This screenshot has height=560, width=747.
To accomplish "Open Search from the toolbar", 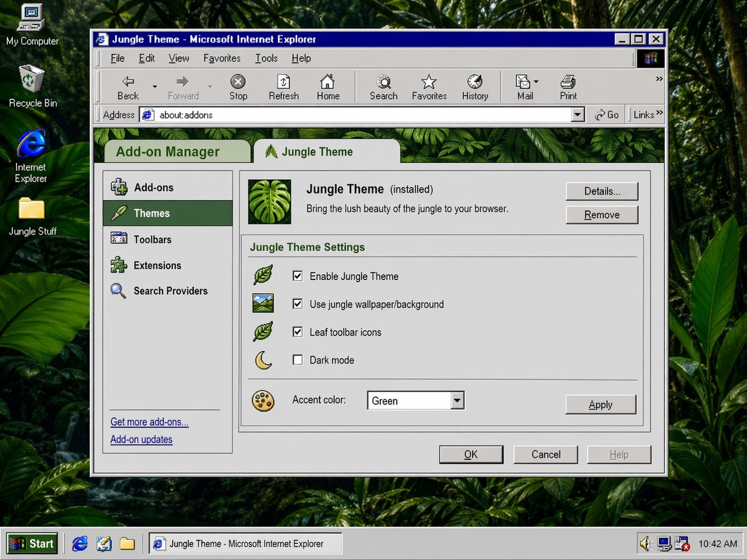I will tap(383, 82).
